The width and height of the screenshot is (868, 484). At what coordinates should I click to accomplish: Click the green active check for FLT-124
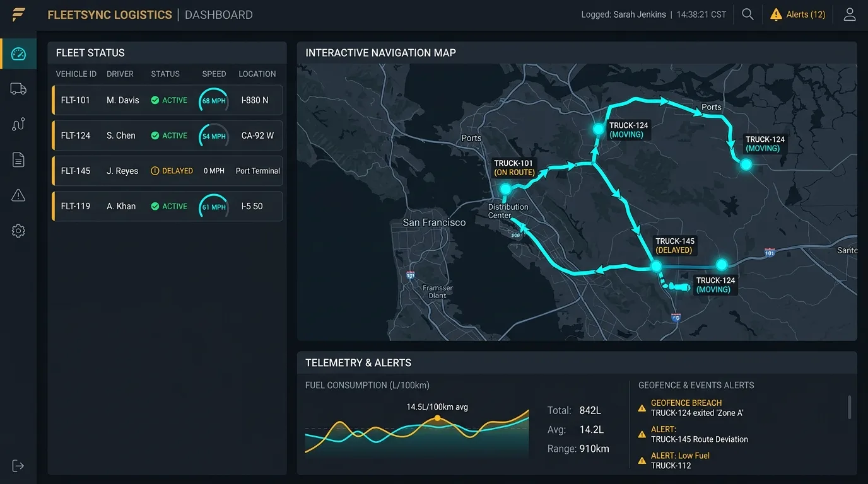(155, 135)
